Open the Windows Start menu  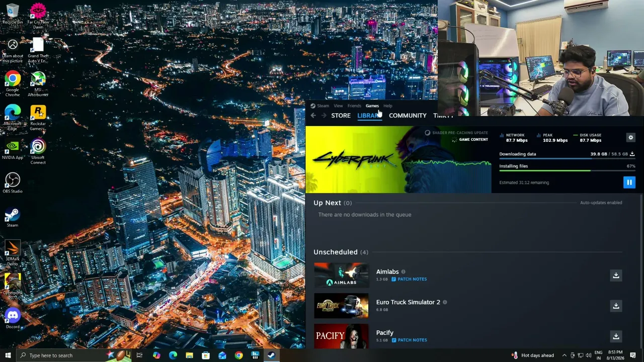(8, 355)
